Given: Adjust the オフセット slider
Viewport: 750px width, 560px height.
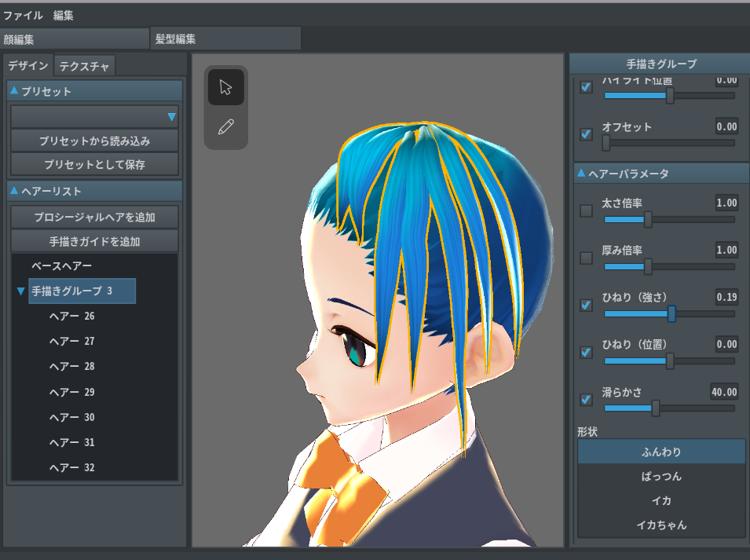Looking at the screenshot, I should coord(669,143).
